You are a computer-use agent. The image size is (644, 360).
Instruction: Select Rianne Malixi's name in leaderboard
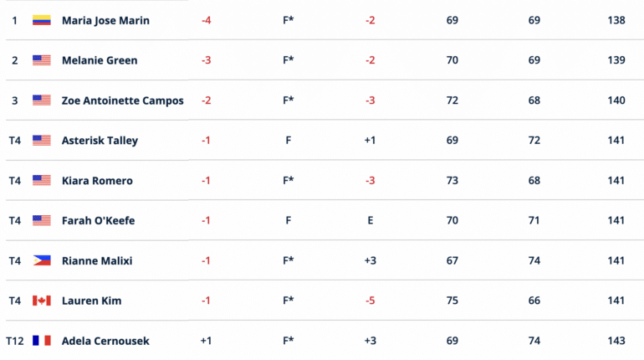[97, 261]
